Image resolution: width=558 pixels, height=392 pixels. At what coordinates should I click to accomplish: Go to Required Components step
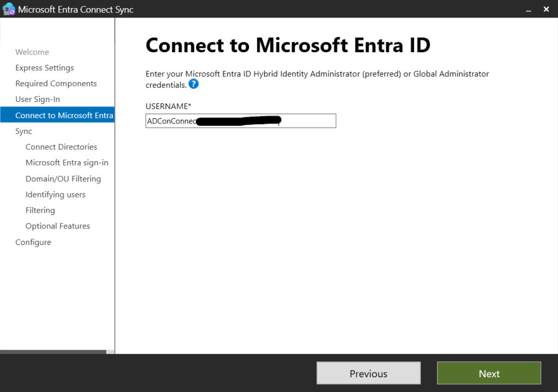(56, 84)
